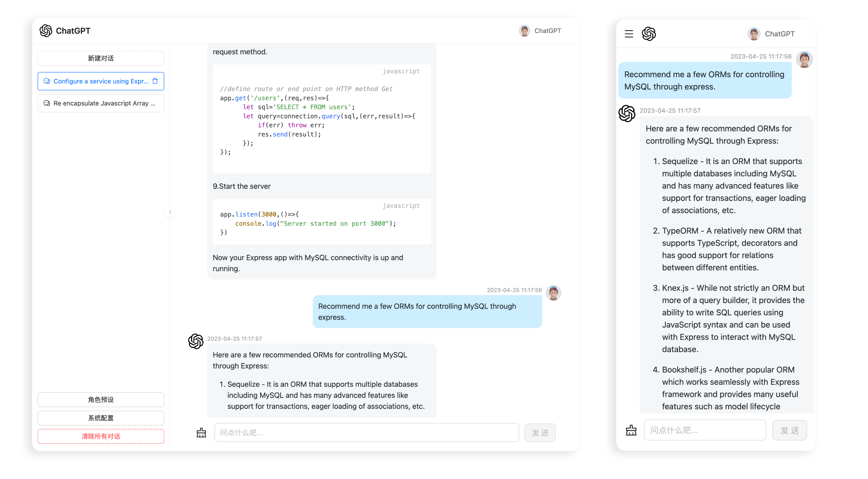This screenshot has width=868, height=479.
Task: Click timestamp 2023-04-25 11:17:56 in mobile chat
Action: coord(761,56)
